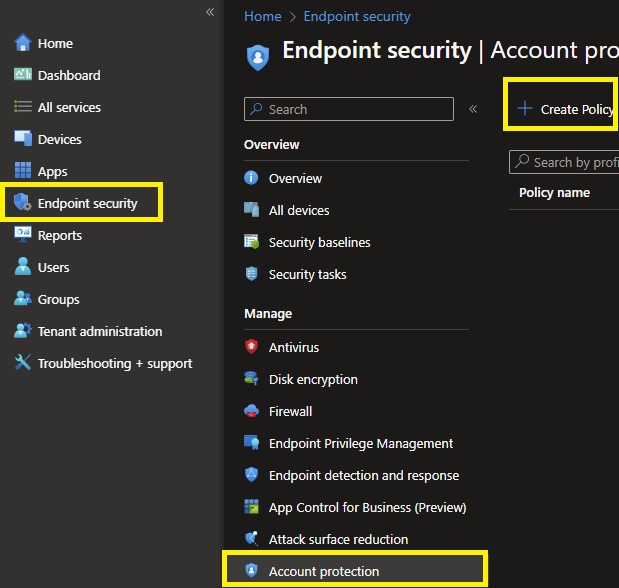Click the Devices icon in left navigation
This screenshot has width=619, height=588.
tap(22, 139)
